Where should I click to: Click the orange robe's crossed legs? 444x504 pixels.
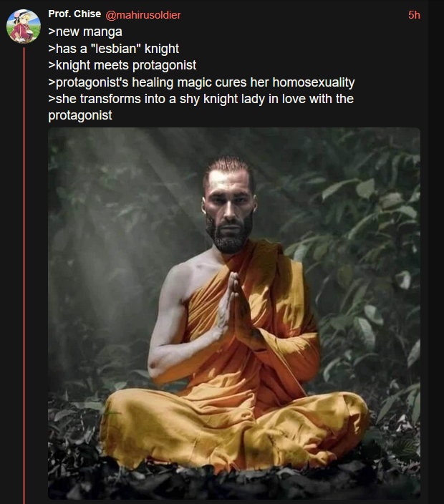pyautogui.click(x=235, y=427)
